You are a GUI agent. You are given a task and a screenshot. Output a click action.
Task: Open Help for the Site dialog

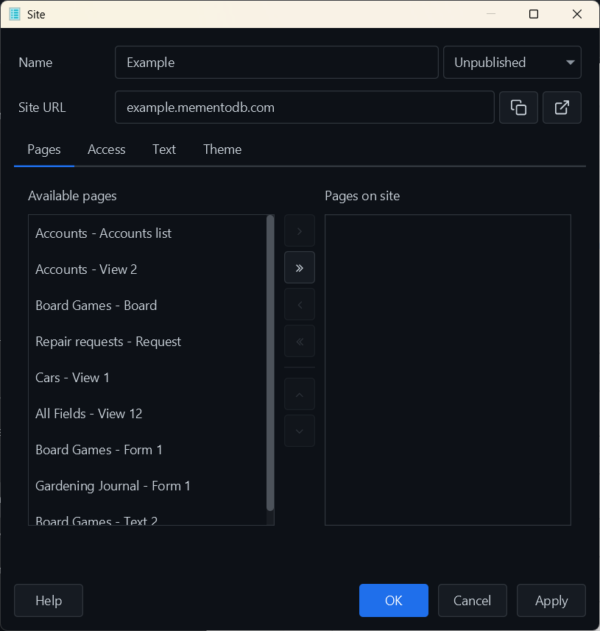[x=48, y=600]
